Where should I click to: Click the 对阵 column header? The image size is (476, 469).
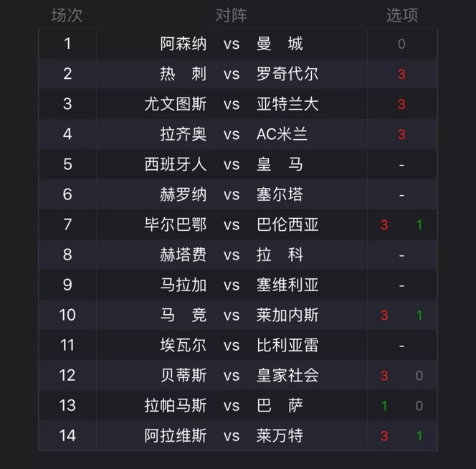[231, 15]
